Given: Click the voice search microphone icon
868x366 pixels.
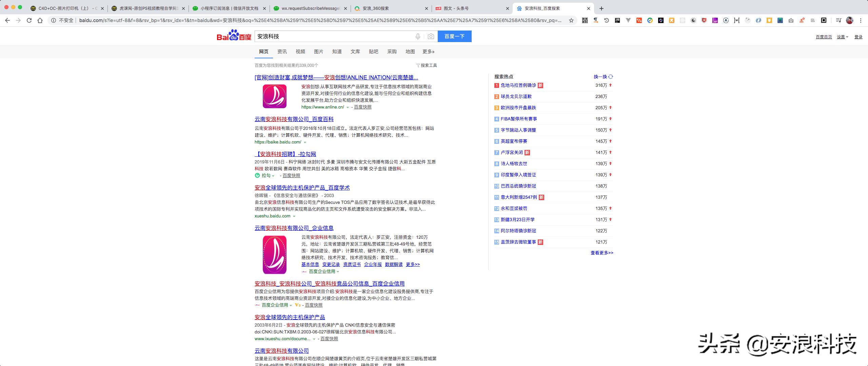Looking at the screenshot, I should pyautogui.click(x=418, y=36).
